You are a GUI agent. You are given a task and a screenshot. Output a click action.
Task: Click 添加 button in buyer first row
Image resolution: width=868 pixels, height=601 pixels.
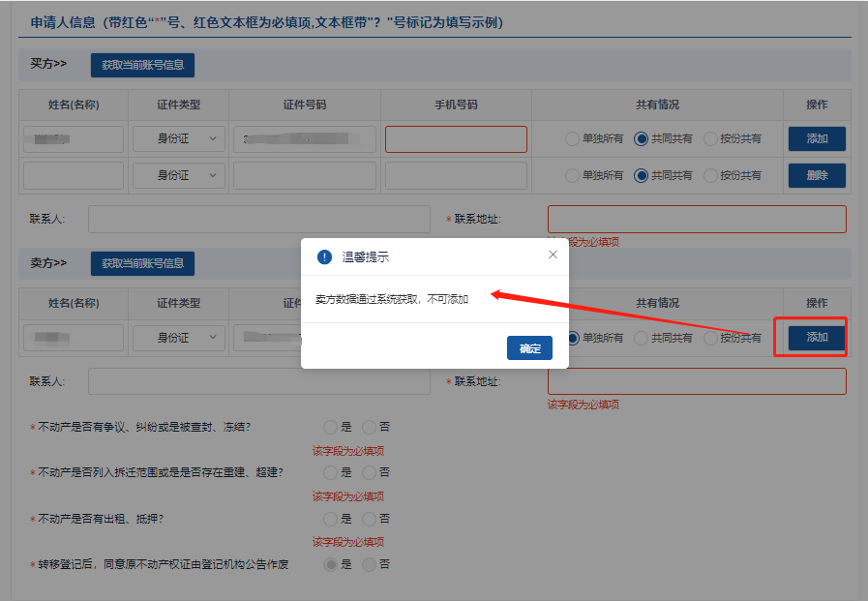click(x=817, y=139)
